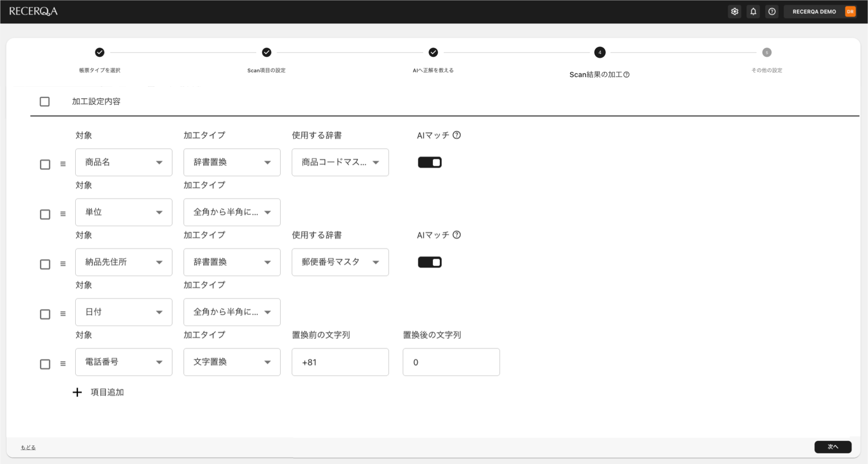Open the RECERQA DEMO account button
868x464 pixels.
[x=821, y=12]
